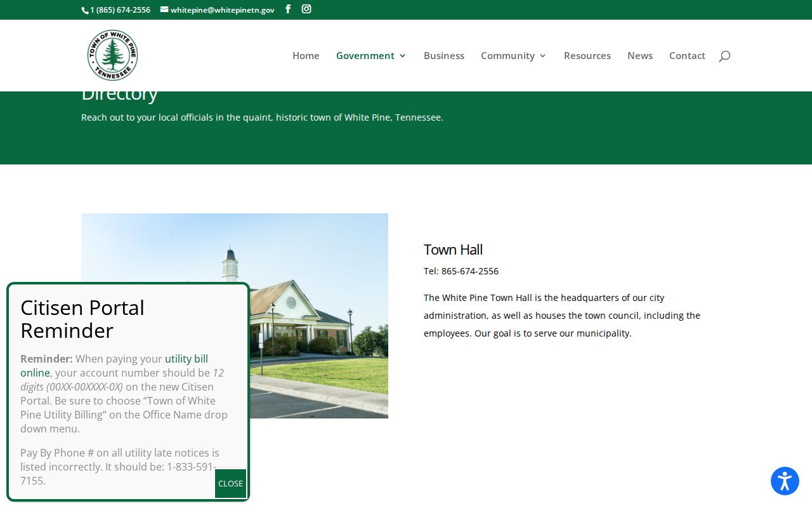Click the Town Hall description paragraph

point(562,316)
